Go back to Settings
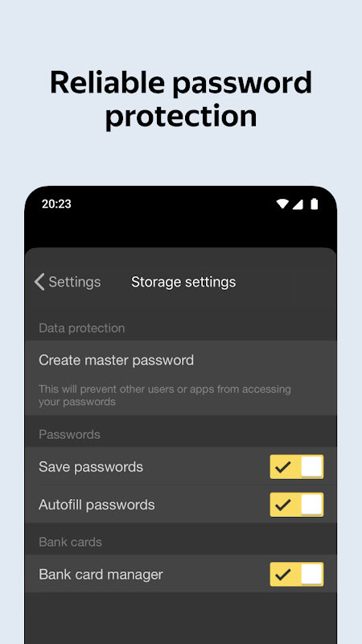Image resolution: width=362 pixels, height=644 pixels. click(x=68, y=283)
